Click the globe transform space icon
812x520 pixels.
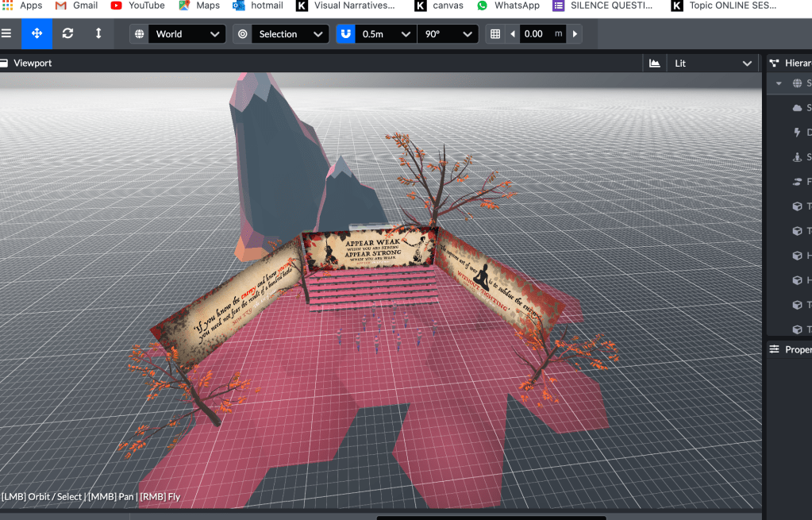[x=140, y=34]
